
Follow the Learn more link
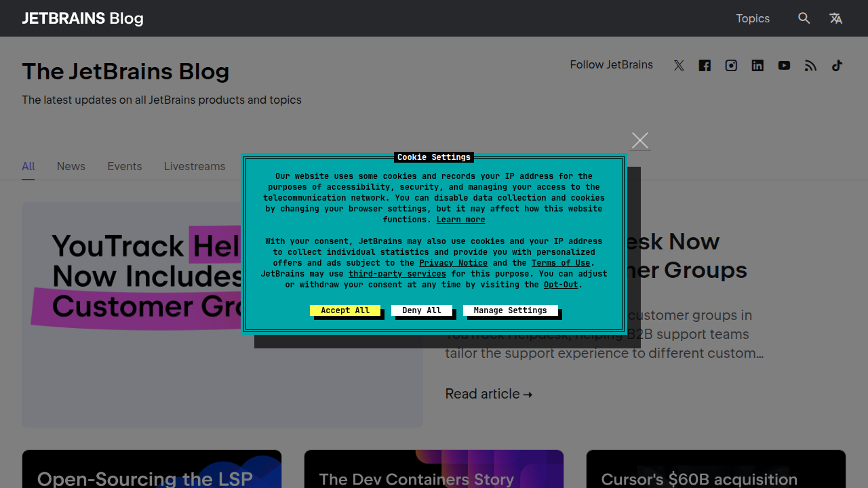click(461, 220)
